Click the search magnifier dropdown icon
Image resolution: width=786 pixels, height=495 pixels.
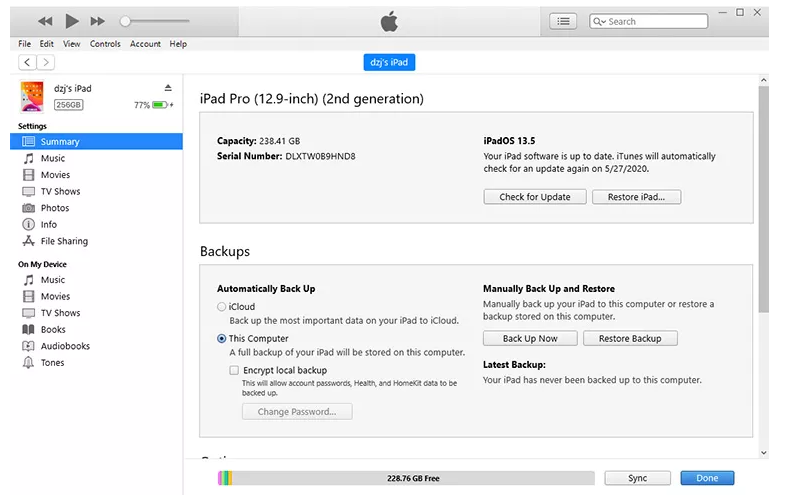click(599, 22)
